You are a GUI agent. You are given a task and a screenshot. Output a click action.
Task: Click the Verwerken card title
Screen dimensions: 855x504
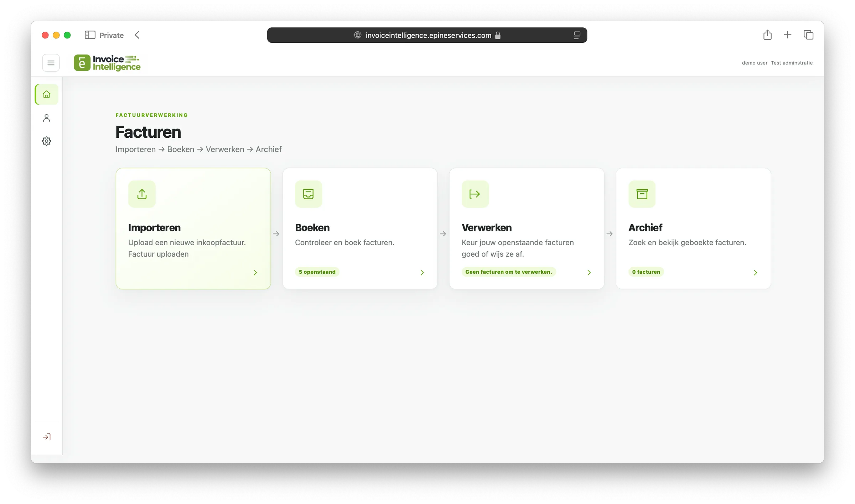[x=487, y=228]
